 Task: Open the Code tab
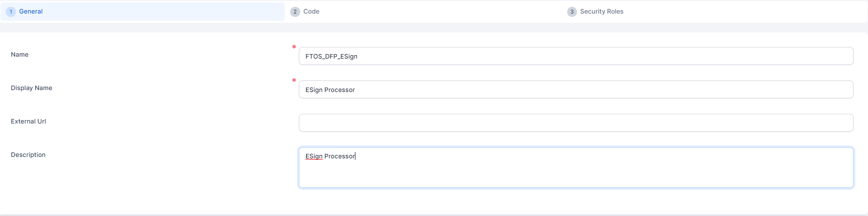click(311, 12)
